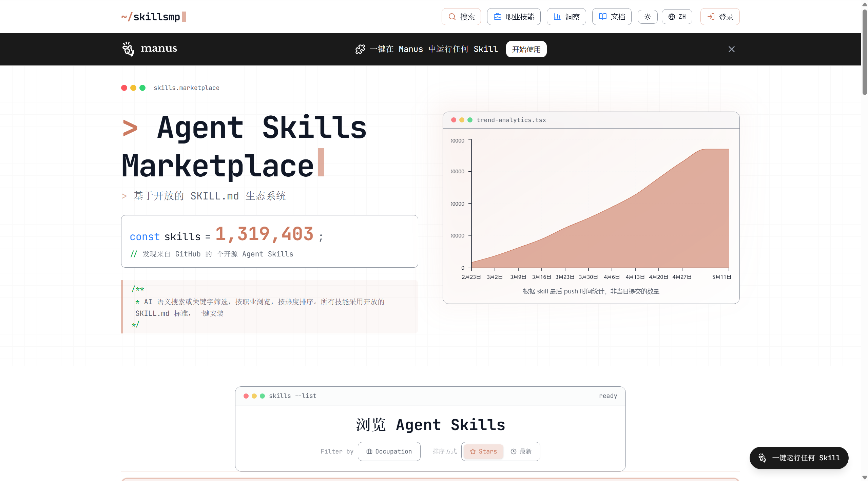This screenshot has height=481, width=868.
Task: Click the Occupation filter briefcase icon
Action: pyautogui.click(x=369, y=451)
